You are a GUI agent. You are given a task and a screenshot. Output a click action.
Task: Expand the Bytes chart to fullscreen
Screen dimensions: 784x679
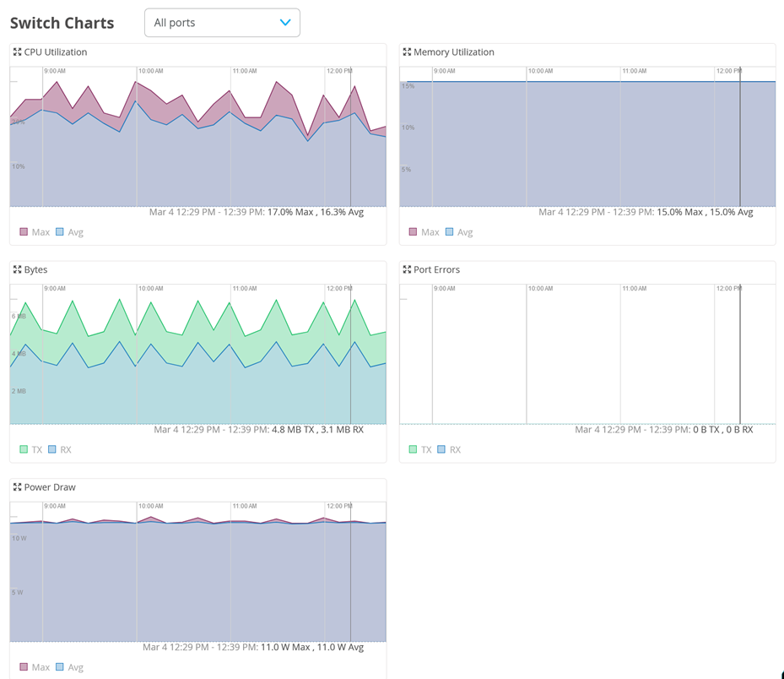[17, 270]
